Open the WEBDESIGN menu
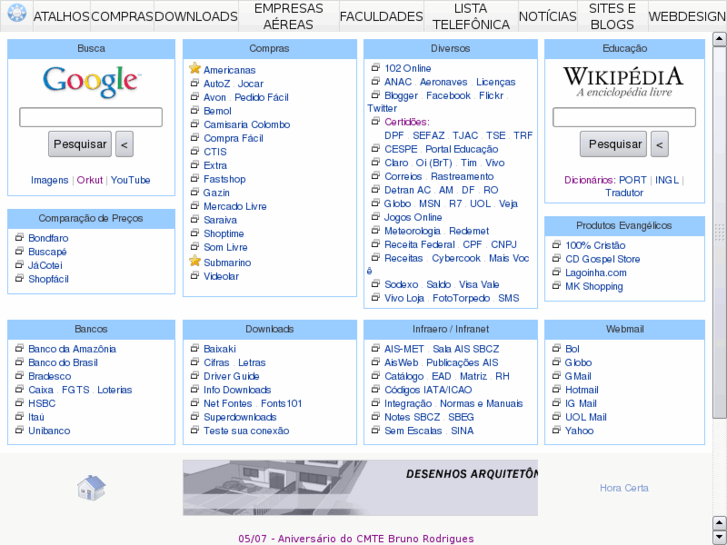 [687, 16]
